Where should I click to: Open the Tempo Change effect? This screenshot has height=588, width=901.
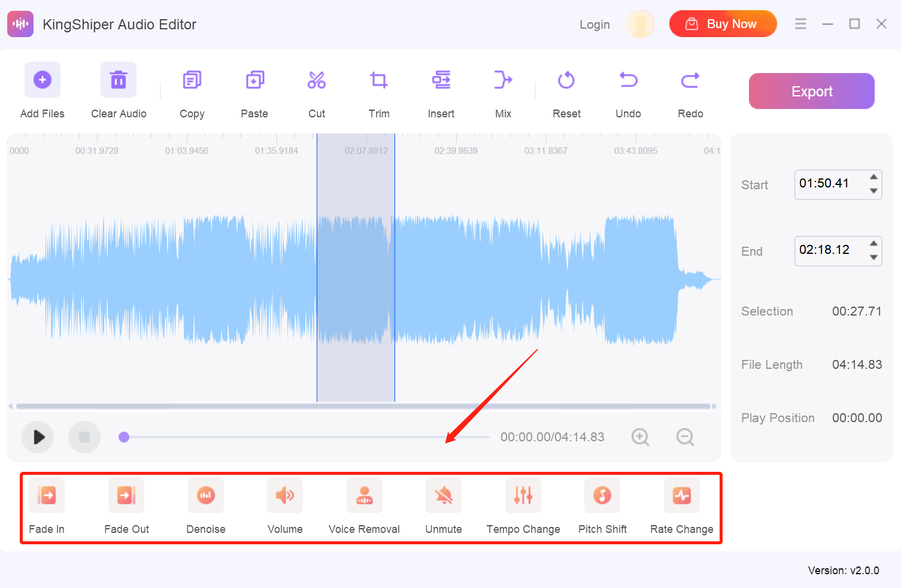tap(523, 495)
